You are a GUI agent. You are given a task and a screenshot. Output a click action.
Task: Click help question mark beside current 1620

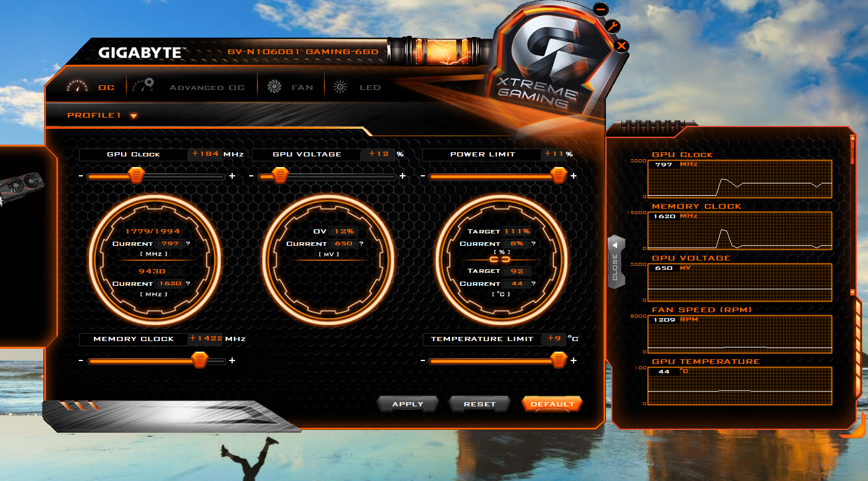coord(188,283)
